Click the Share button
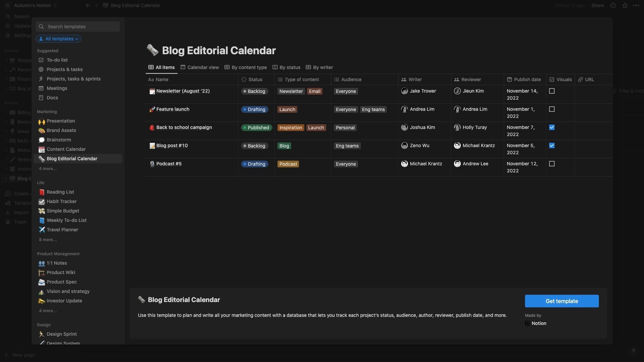This screenshot has height=362, width=644. (597, 5)
